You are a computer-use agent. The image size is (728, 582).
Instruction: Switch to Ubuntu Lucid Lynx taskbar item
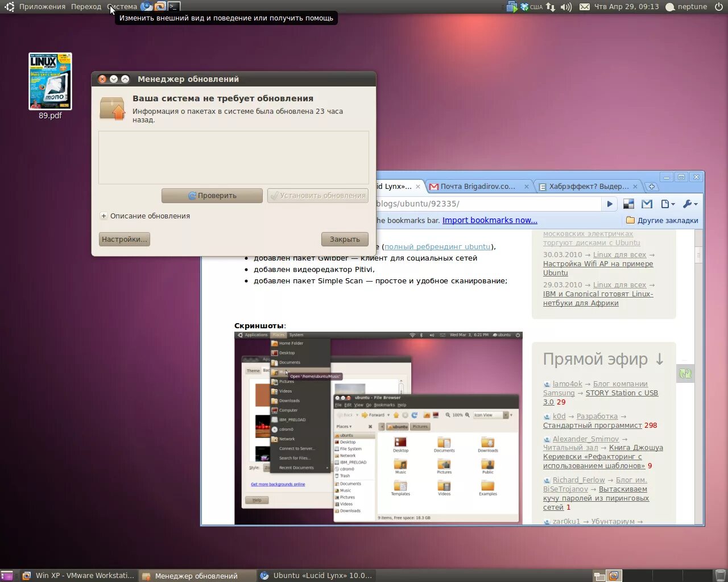coord(316,576)
